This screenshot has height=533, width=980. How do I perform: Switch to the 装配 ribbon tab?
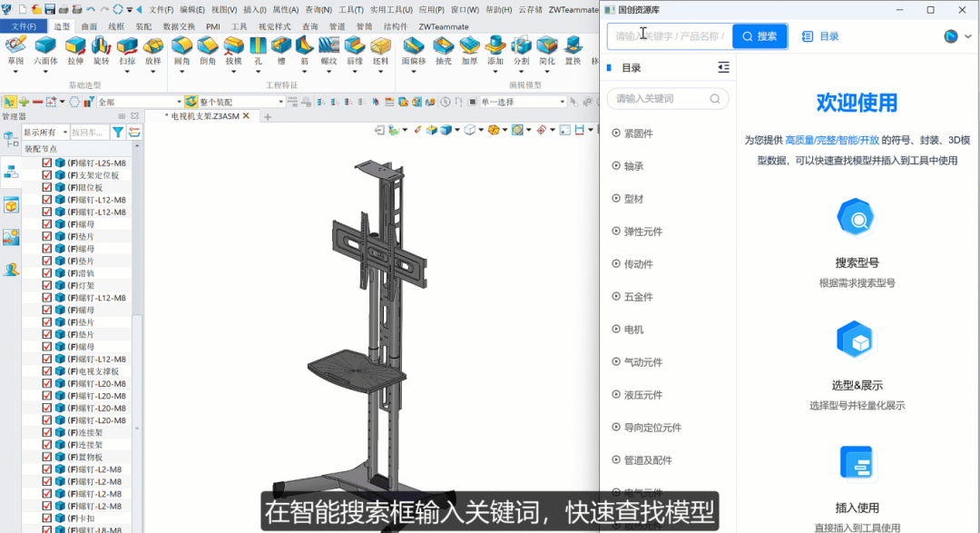click(143, 26)
